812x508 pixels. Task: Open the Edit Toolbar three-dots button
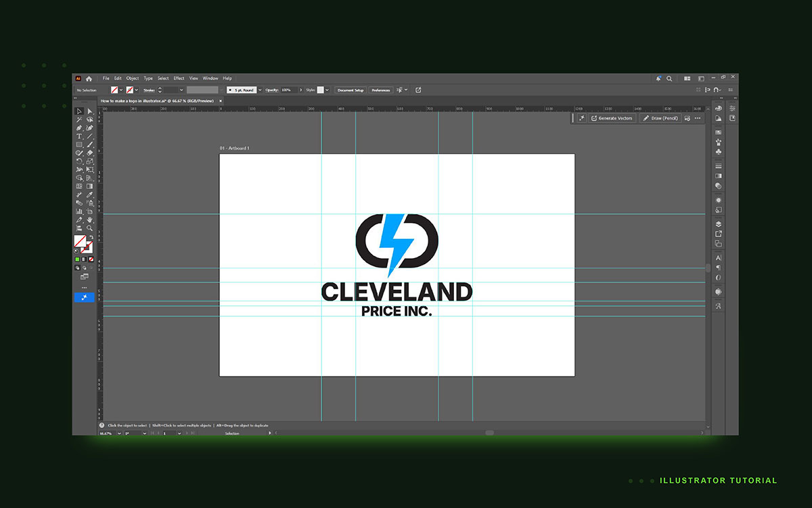click(84, 287)
